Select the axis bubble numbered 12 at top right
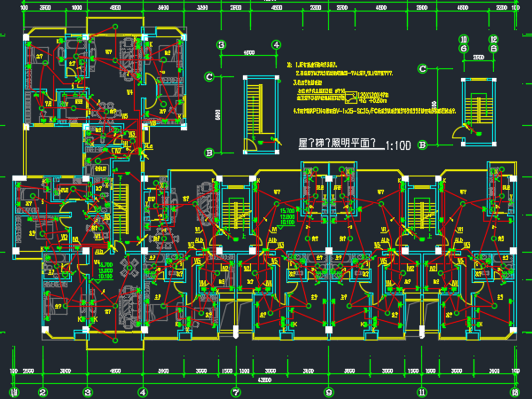Screen dimensions: 532x399 coord(493,39)
